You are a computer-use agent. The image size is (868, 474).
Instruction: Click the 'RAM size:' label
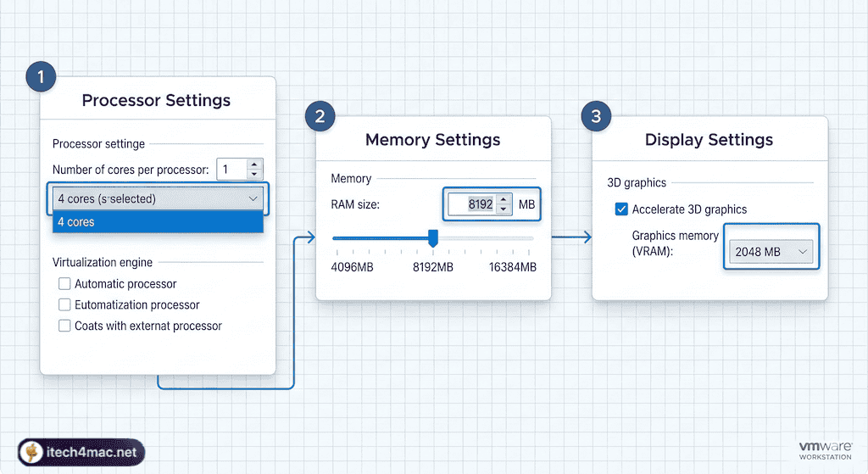tap(355, 204)
